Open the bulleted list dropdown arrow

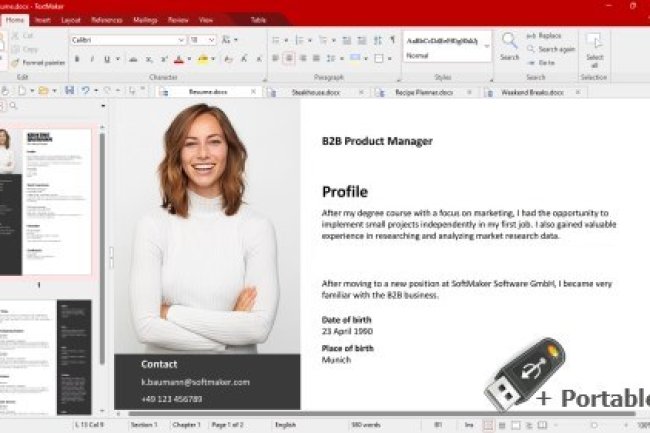click(286, 40)
